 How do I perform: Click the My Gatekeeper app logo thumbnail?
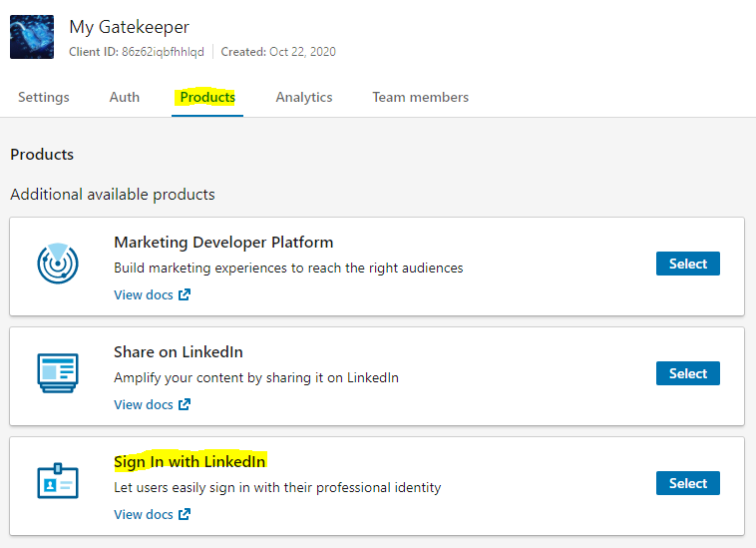(x=32, y=37)
